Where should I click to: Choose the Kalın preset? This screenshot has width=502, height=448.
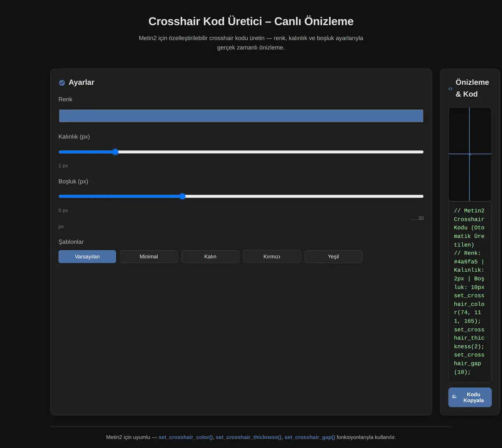pyautogui.click(x=210, y=257)
